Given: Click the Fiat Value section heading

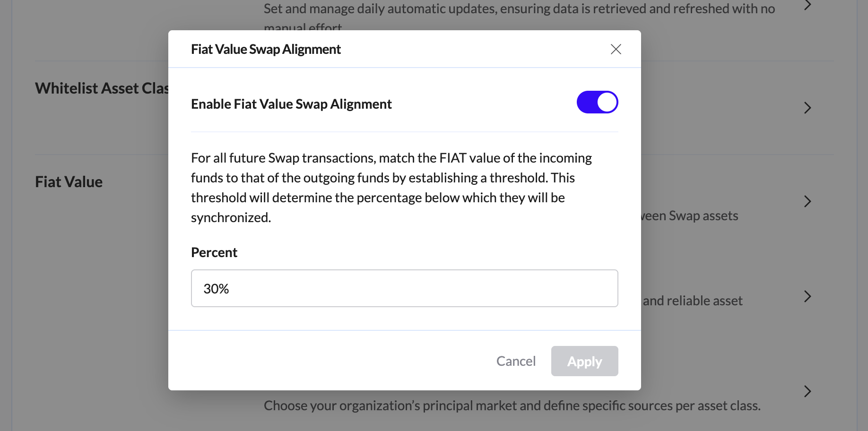Looking at the screenshot, I should pyautogui.click(x=69, y=182).
